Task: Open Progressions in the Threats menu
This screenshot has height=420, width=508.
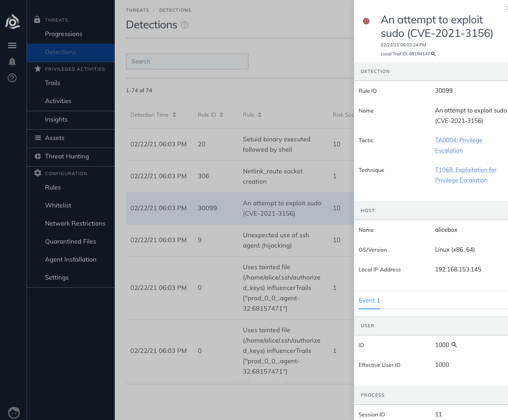Action: (63, 34)
